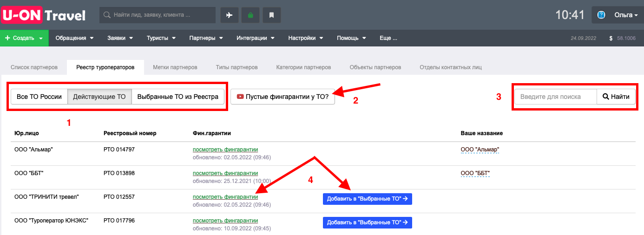644x235 pixels.
Task: Open the bookmark icon button
Action: [x=272, y=15]
